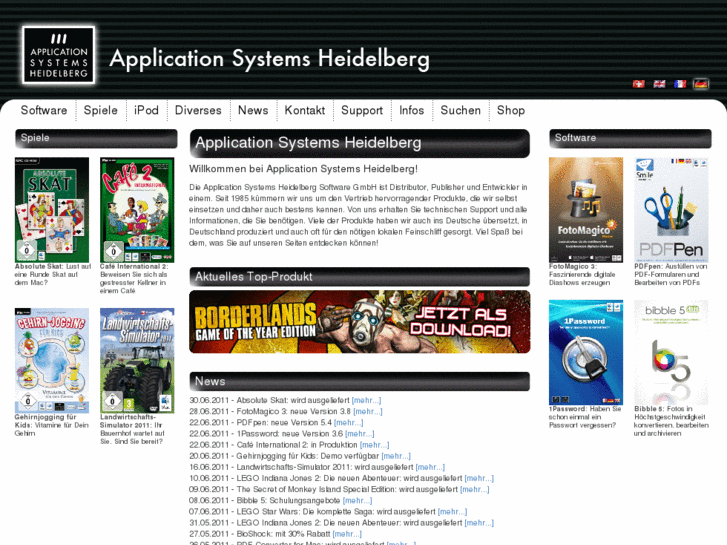Screen dimensions: 727x545
Task: Open the 1Password product box
Action: click(x=586, y=352)
